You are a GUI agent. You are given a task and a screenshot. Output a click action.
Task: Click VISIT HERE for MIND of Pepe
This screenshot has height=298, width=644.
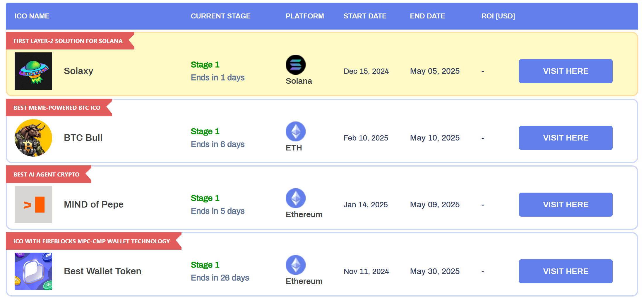[x=566, y=205]
